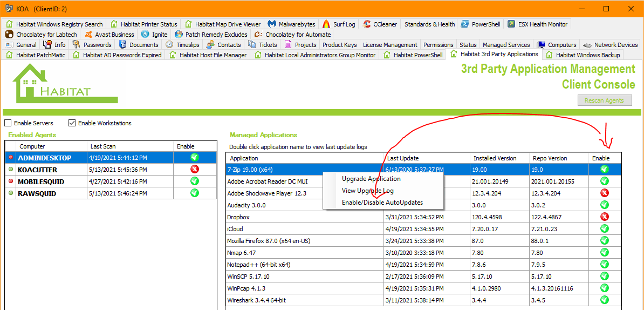This screenshot has height=310, width=644.
Task: Sort agents by Computer column header
Action: pyautogui.click(x=32, y=146)
